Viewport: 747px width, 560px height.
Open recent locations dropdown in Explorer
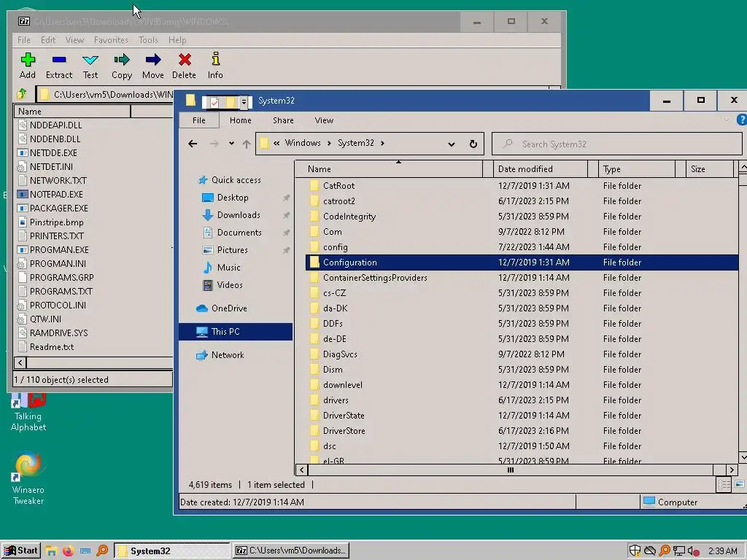[x=231, y=144]
